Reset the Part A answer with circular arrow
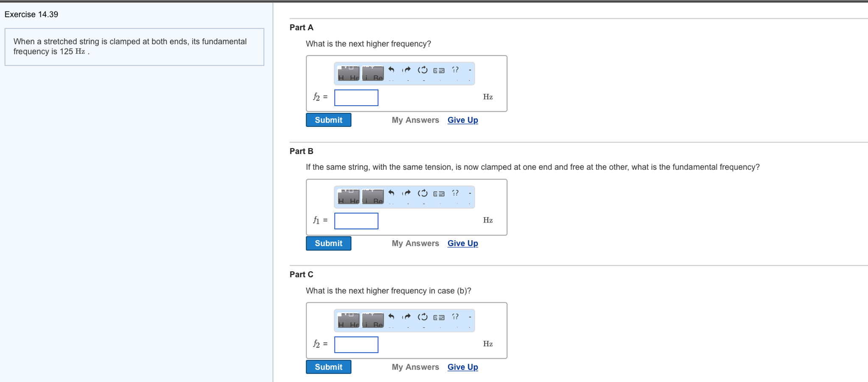Screen dimensions: 868x382 pyautogui.click(x=423, y=70)
